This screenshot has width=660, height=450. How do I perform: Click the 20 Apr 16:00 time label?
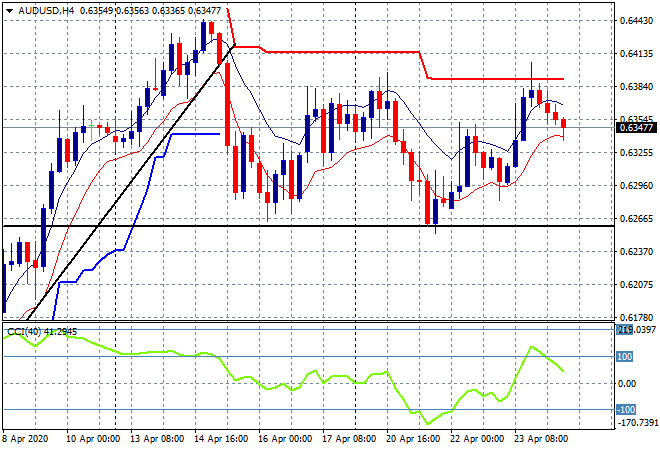point(413,439)
